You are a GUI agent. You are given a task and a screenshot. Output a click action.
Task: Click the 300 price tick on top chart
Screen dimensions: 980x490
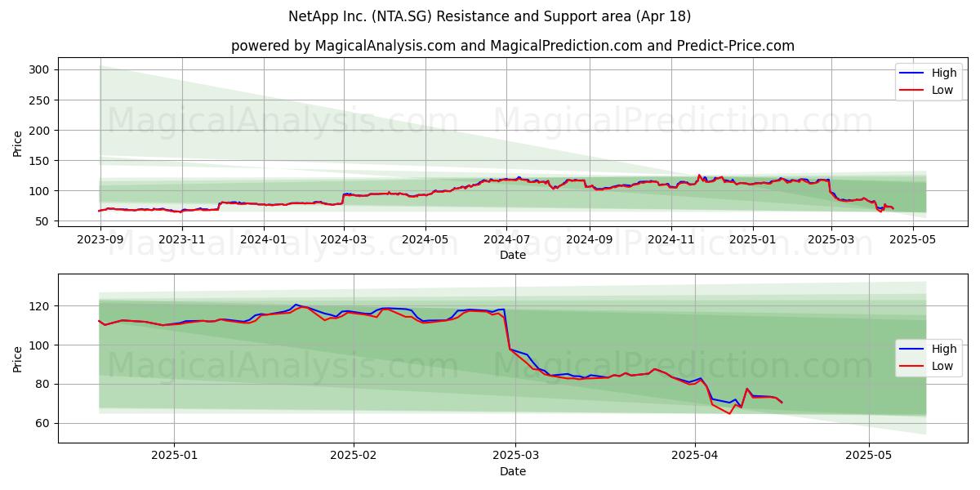tap(41, 70)
